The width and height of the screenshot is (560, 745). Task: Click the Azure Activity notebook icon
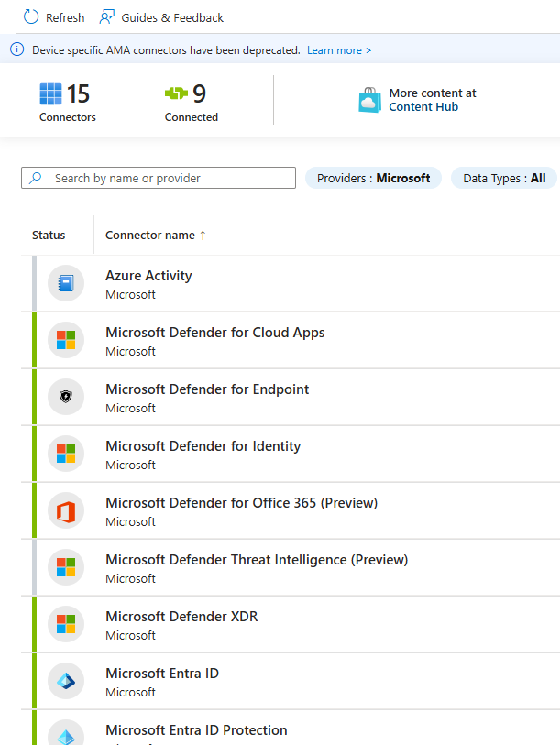tap(66, 283)
